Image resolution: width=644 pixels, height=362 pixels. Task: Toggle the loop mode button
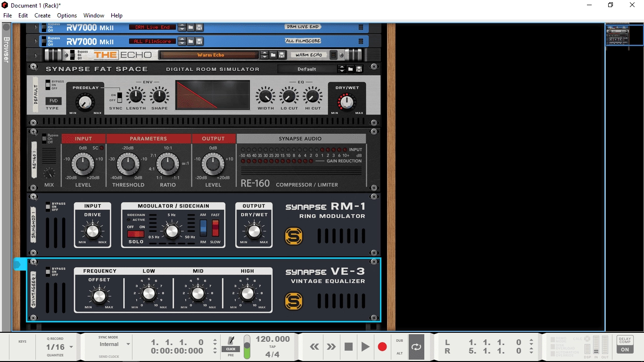tap(416, 347)
